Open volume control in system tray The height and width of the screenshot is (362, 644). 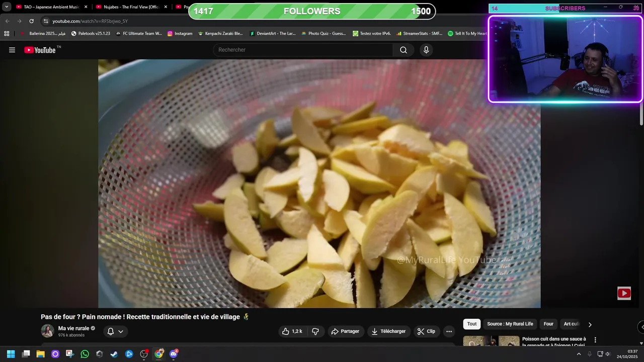tap(608, 354)
